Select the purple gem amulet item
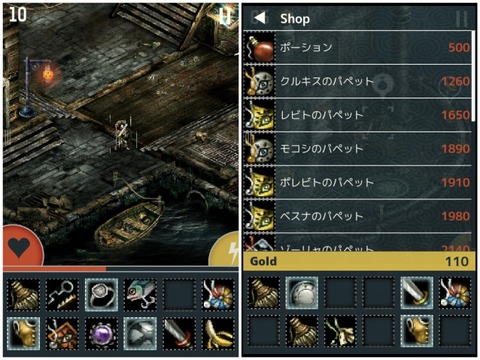The height and width of the screenshot is (360, 480). (101, 333)
